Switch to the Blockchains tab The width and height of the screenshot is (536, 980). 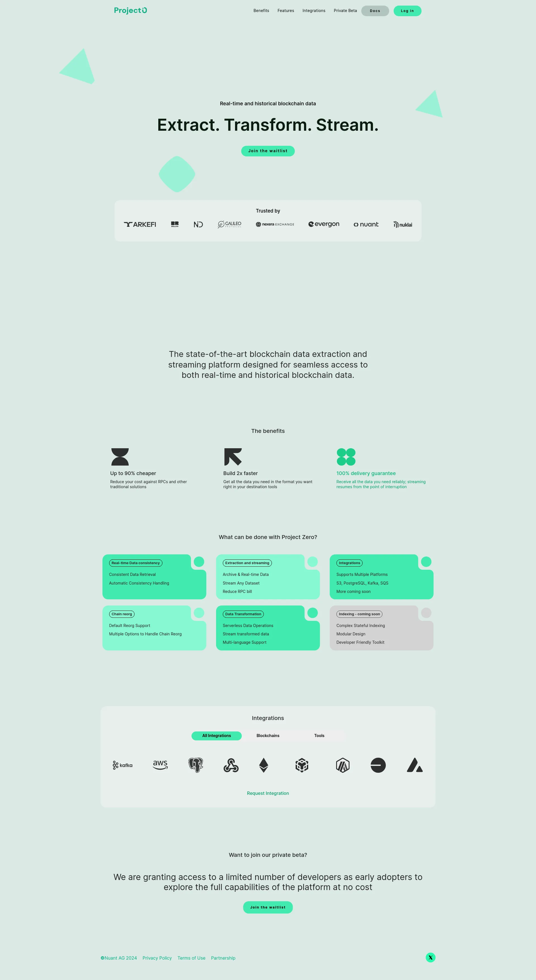pyautogui.click(x=267, y=735)
